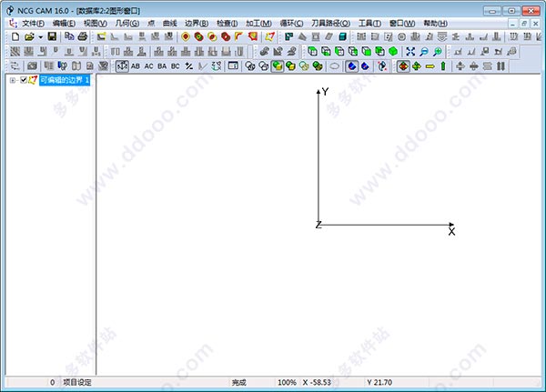Viewport: 546px width, 392px height.
Task: Open the 加工(M) menu
Action: (258, 24)
